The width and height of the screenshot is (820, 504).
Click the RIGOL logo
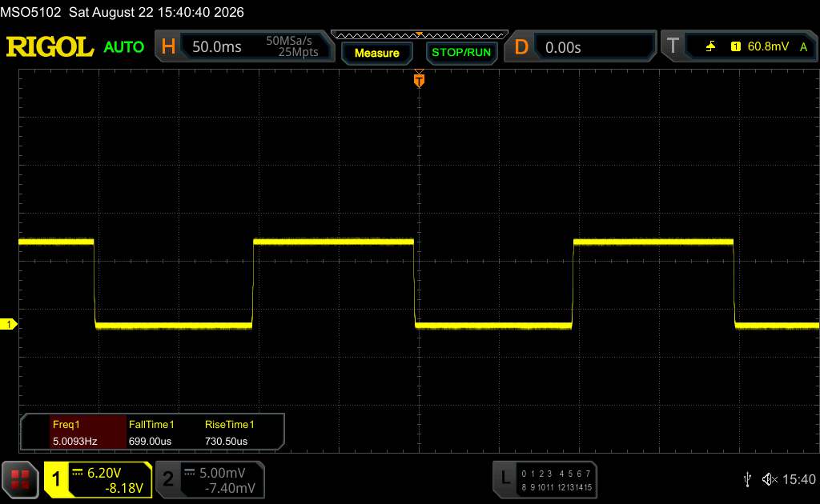50,47
